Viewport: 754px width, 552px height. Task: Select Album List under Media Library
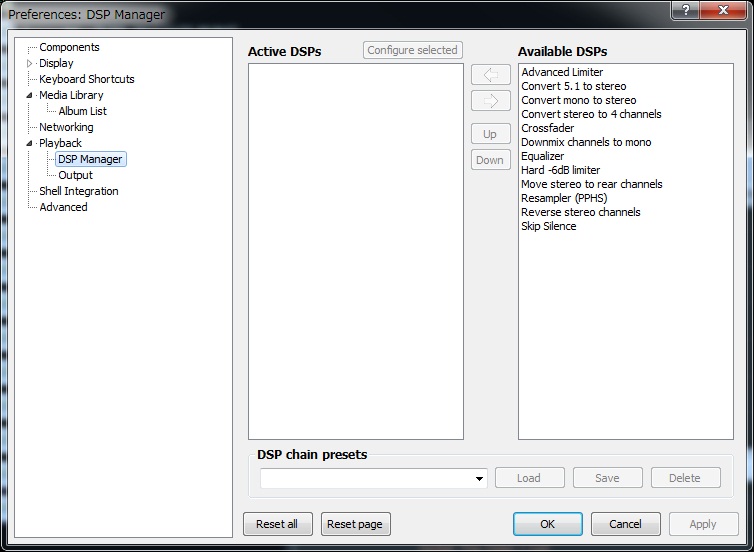(82, 111)
